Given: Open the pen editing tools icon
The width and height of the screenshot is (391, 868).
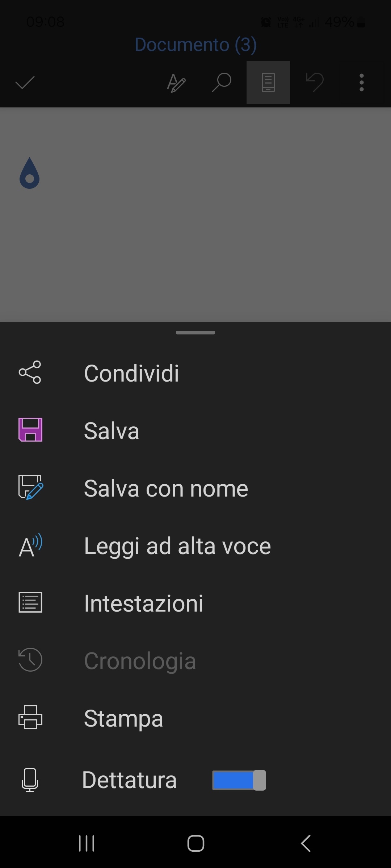Looking at the screenshot, I should point(176,83).
